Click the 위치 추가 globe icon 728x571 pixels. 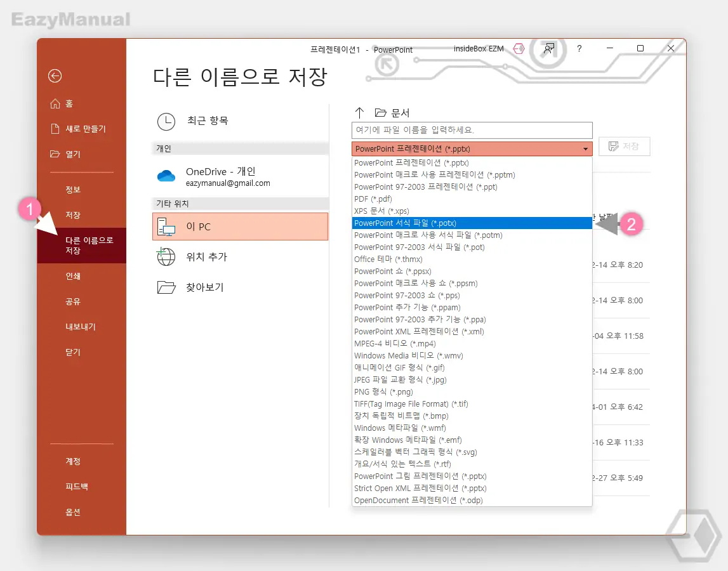coord(165,257)
